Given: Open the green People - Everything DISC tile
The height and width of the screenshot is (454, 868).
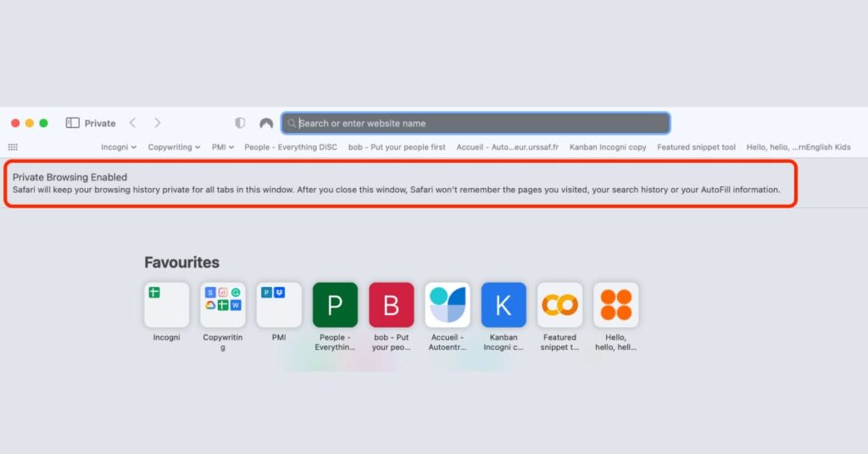Looking at the screenshot, I should (x=335, y=305).
